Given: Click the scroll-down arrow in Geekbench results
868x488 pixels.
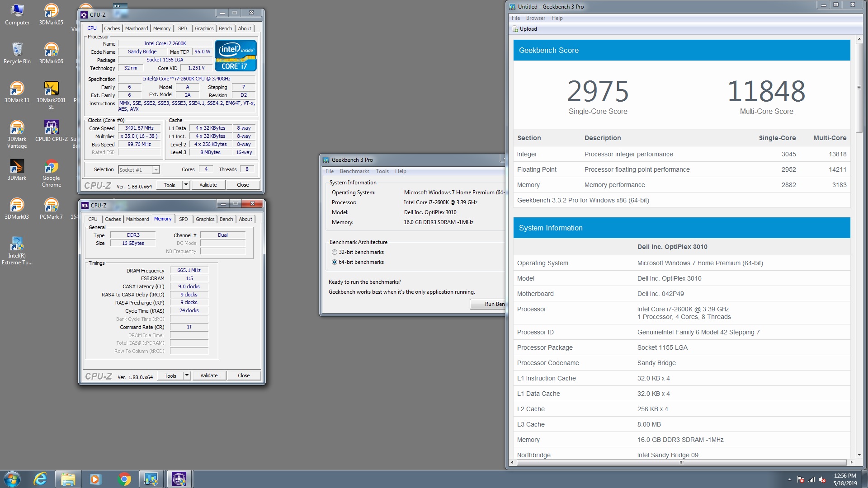Looking at the screenshot, I should tap(859, 455).
